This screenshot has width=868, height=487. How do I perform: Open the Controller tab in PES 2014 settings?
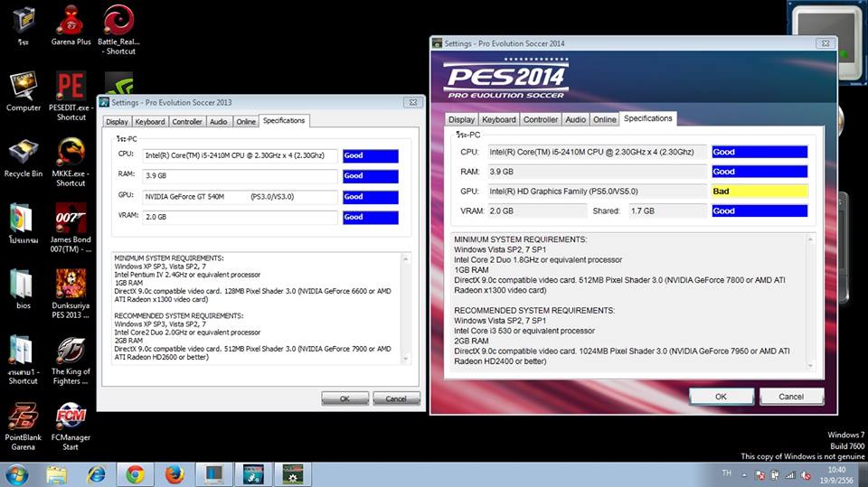click(541, 119)
